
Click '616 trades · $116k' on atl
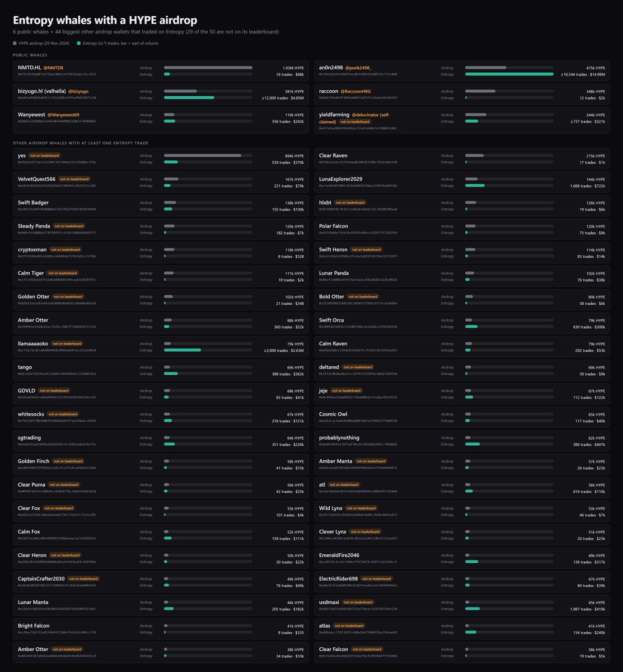pos(589,492)
